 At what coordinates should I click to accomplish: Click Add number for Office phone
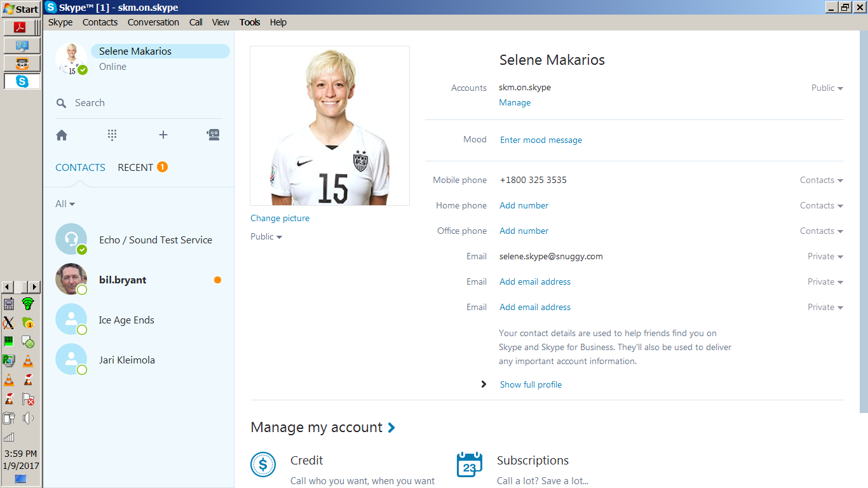coord(524,231)
